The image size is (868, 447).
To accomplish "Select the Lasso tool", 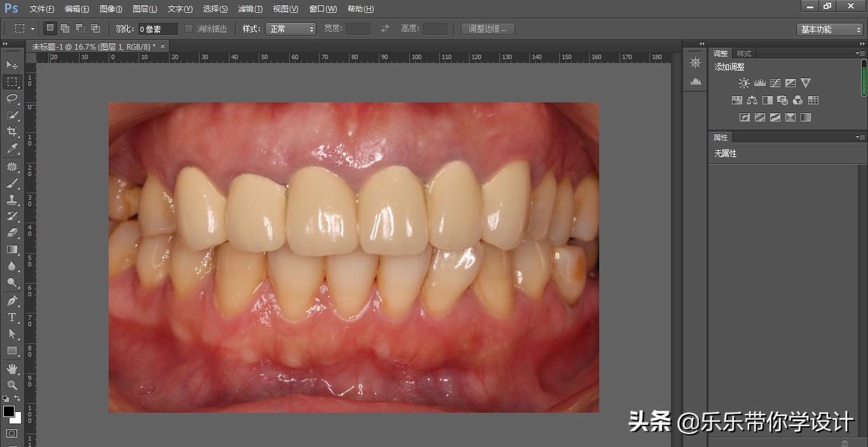I will pyautogui.click(x=13, y=99).
